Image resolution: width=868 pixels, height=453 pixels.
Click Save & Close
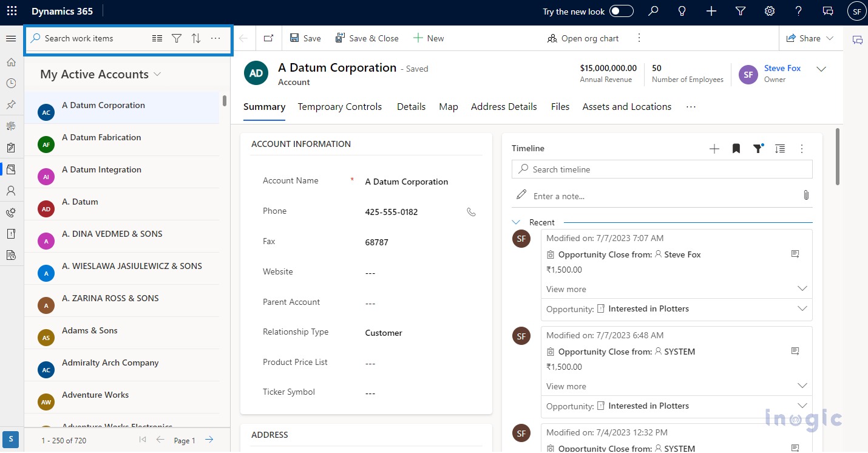pos(367,38)
